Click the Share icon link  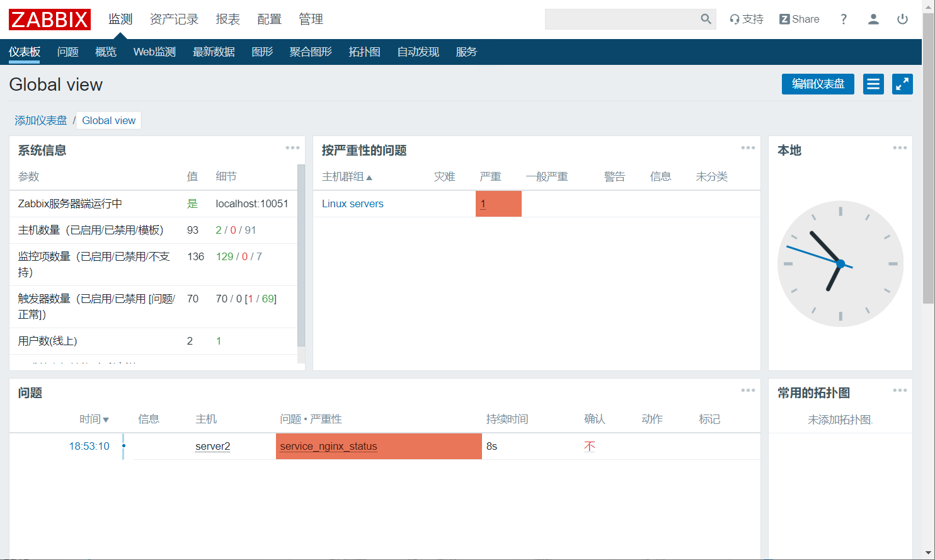click(x=799, y=20)
